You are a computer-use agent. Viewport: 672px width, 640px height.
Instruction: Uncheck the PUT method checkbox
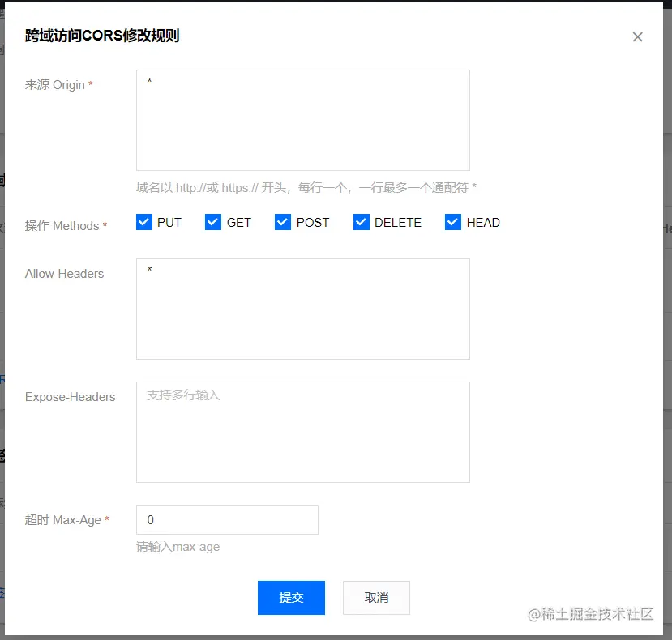point(144,222)
